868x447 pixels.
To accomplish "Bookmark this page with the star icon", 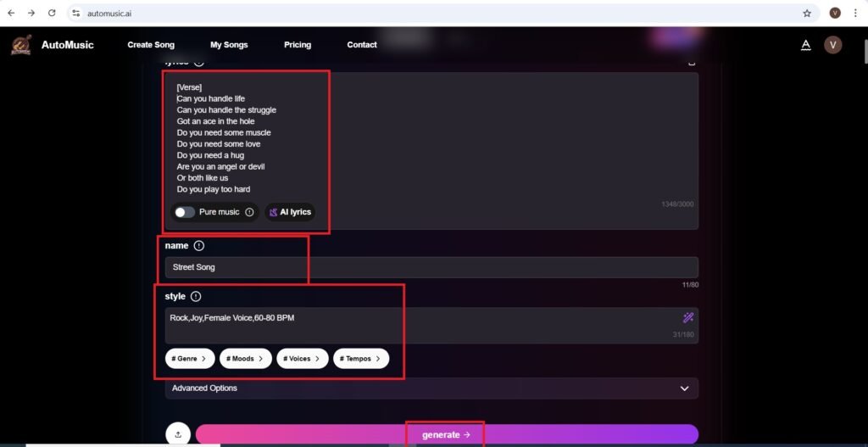I will [x=807, y=14].
